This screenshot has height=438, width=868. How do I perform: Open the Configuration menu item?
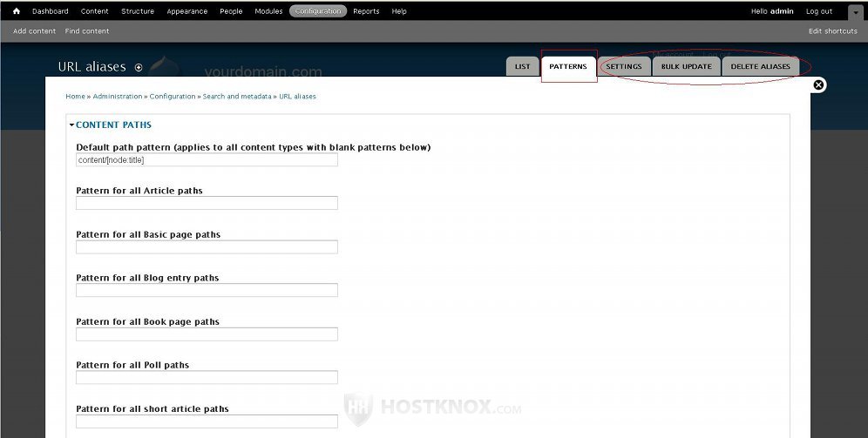pos(318,11)
